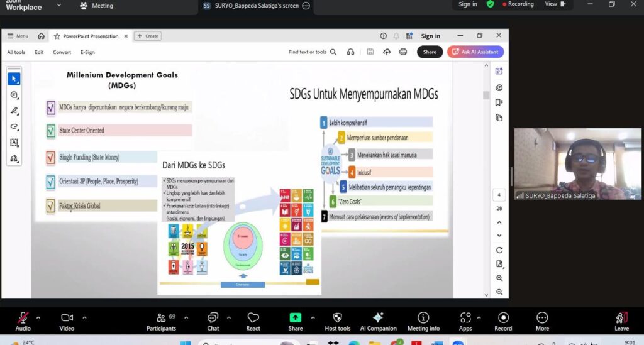The width and height of the screenshot is (644, 345).
Task: Open the Zoom AI Companion
Action: [x=378, y=321]
